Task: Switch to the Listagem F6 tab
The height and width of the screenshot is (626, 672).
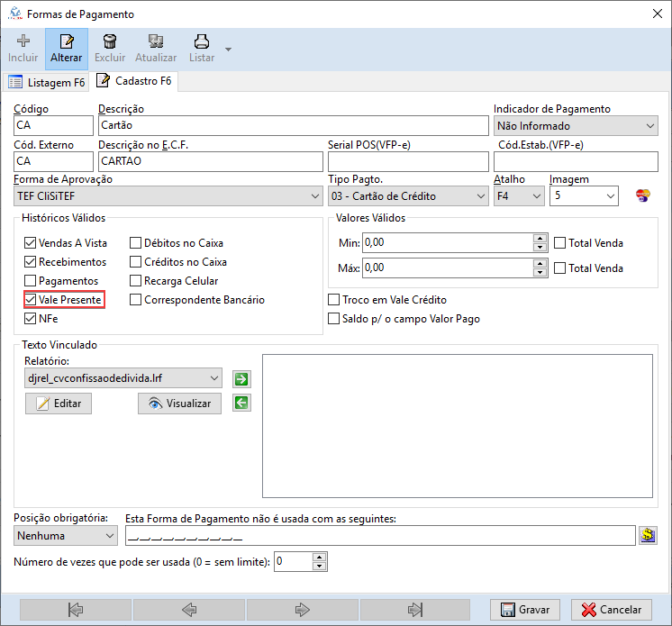Action: point(47,83)
